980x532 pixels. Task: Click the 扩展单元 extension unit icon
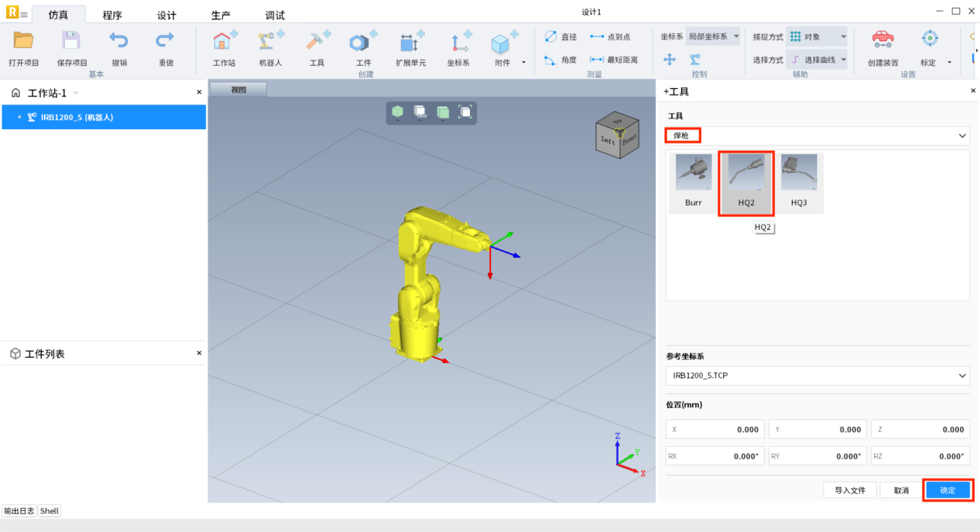click(x=410, y=43)
